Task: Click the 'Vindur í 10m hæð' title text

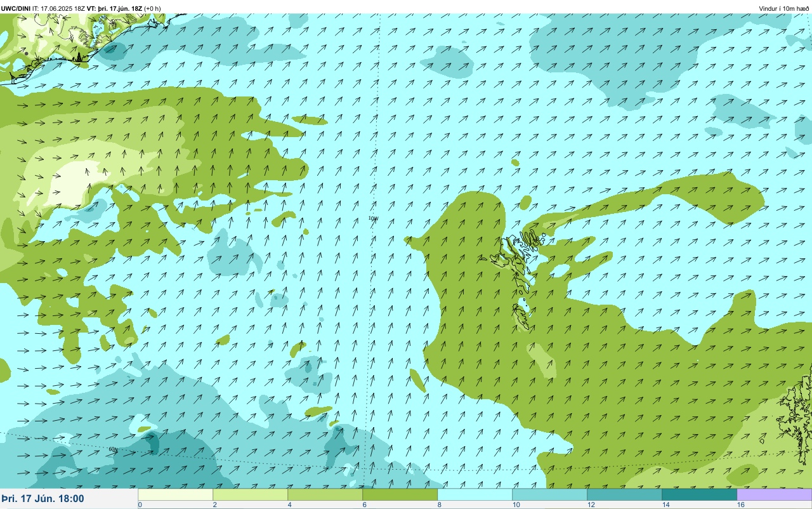Action: (x=784, y=8)
